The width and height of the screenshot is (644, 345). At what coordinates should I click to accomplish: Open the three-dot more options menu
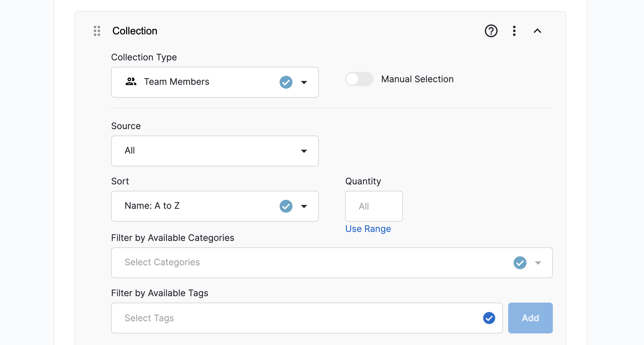tap(514, 31)
